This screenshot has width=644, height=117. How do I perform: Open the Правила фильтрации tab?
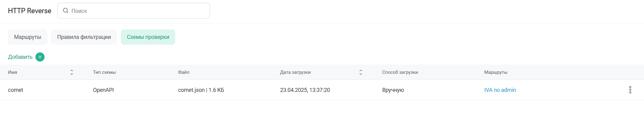84,37
